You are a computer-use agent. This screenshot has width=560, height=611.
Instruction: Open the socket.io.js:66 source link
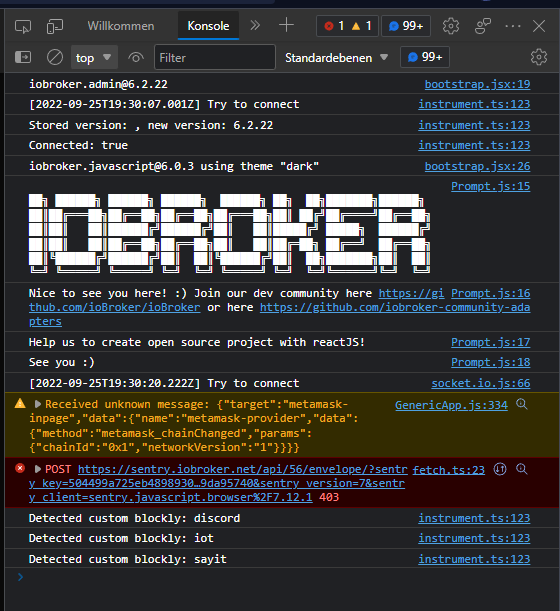click(x=481, y=383)
